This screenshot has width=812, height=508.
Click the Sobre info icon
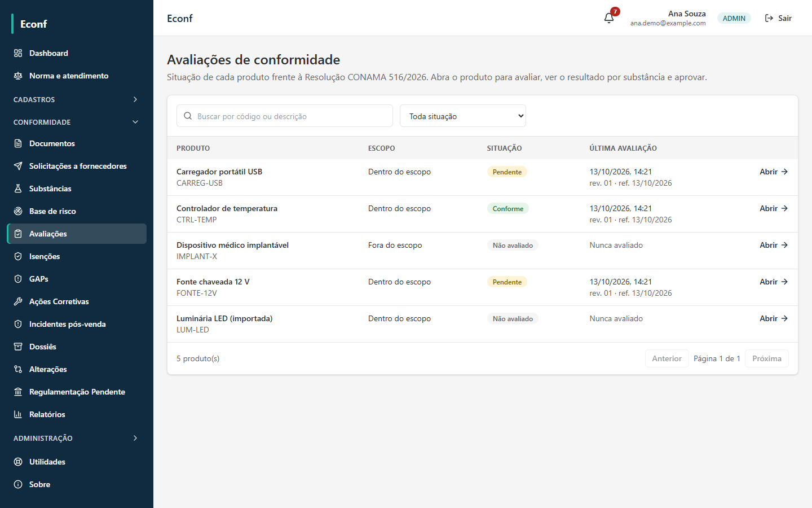pos(18,484)
